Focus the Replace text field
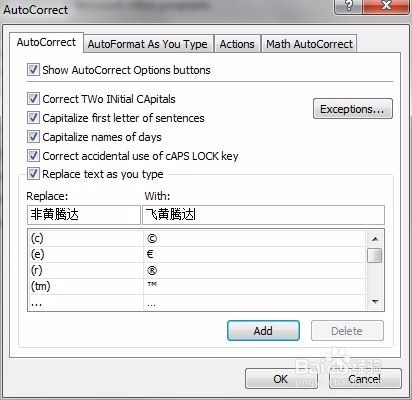The width and height of the screenshot is (412, 400). pyautogui.click(x=84, y=215)
